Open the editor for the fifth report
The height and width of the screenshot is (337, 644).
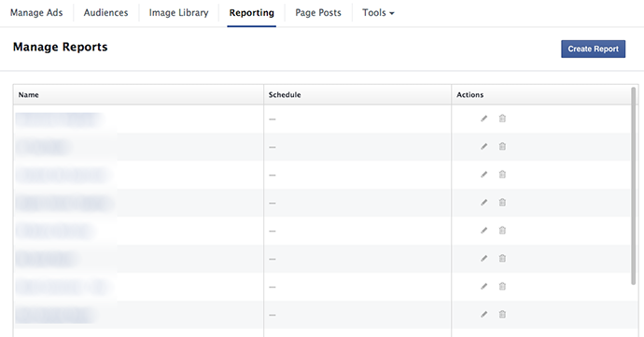tap(484, 231)
